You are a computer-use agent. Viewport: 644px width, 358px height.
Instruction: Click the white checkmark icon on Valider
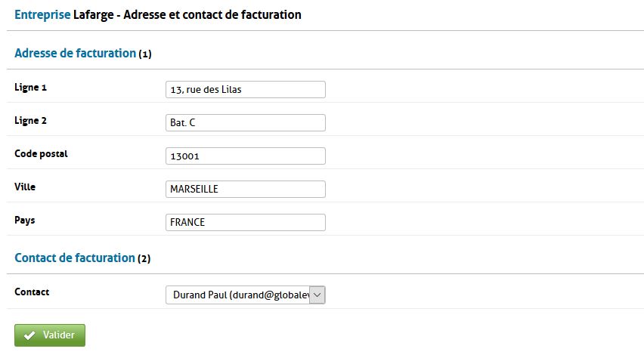[29, 335]
